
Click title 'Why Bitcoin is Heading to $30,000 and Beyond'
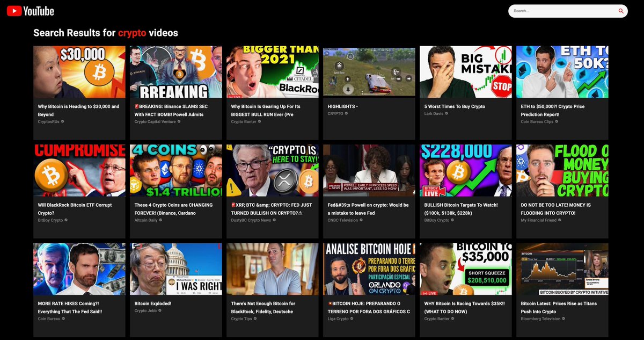pos(79,110)
